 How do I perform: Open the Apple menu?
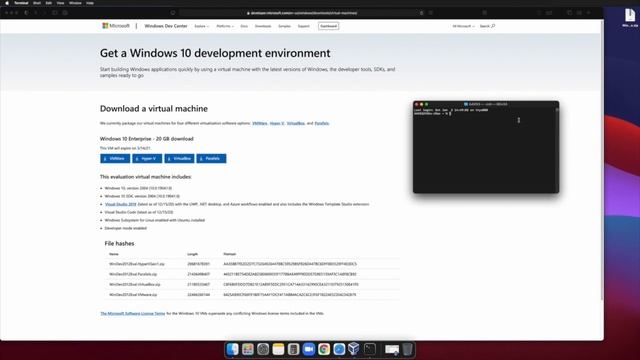click(7, 3)
